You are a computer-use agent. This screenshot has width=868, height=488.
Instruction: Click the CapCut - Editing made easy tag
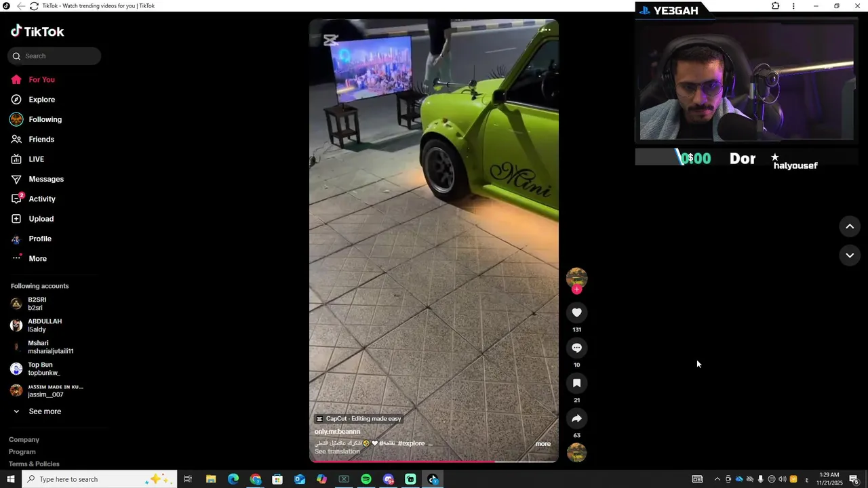[x=359, y=419]
